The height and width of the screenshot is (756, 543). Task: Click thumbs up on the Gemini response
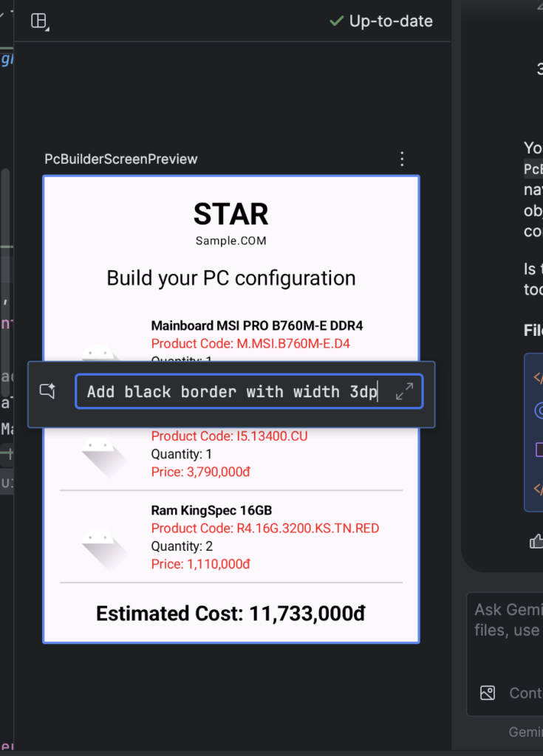coord(536,542)
